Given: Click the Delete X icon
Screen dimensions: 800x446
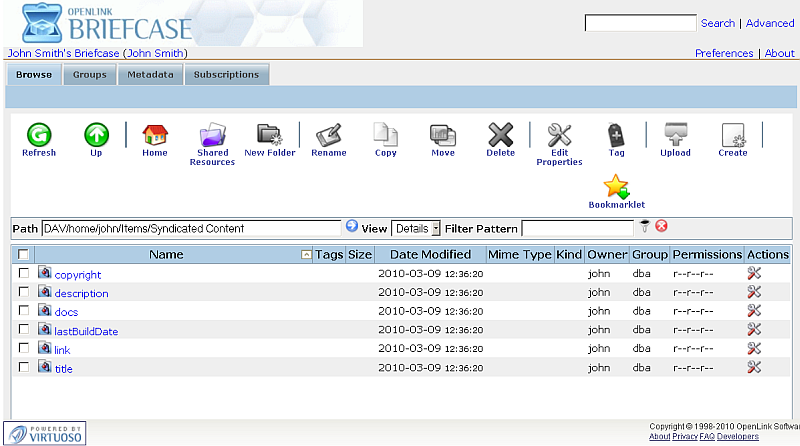Looking at the screenshot, I should pyautogui.click(x=500, y=135).
